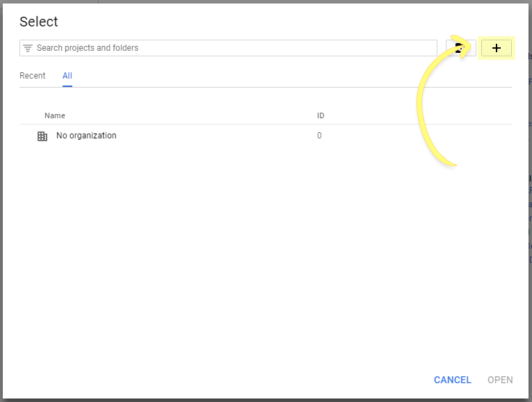
Task: Click the Name column header
Action: [55, 115]
